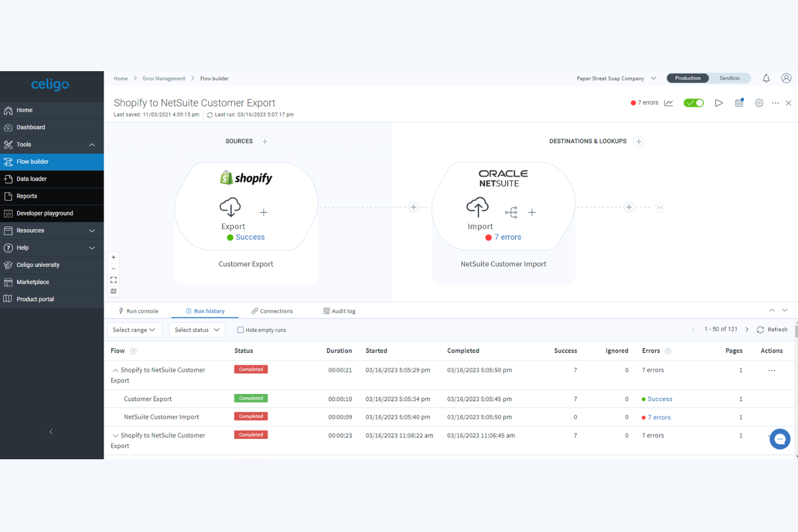The width and height of the screenshot is (798, 532).
Task: Toggle the flow enabled switch
Action: 693,103
